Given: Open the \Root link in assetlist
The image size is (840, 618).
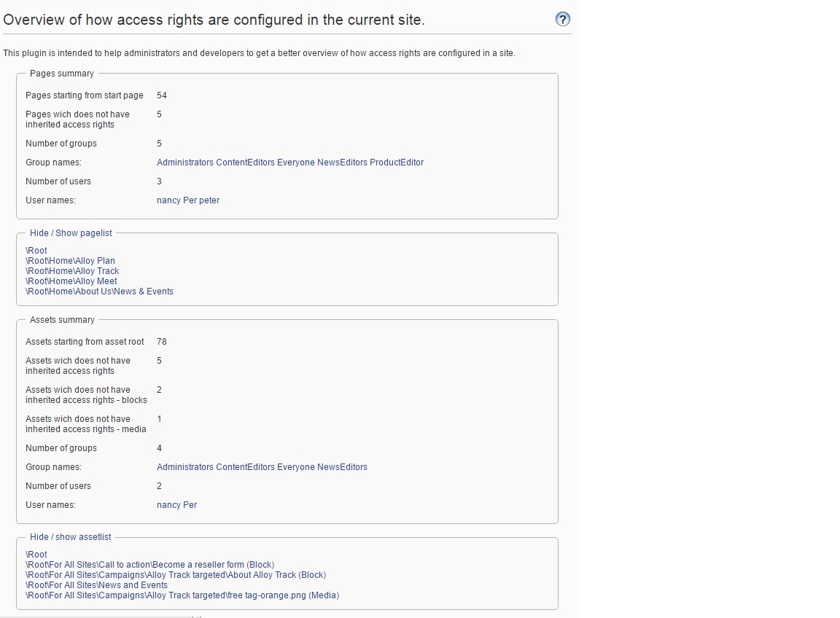Looking at the screenshot, I should [36, 555].
